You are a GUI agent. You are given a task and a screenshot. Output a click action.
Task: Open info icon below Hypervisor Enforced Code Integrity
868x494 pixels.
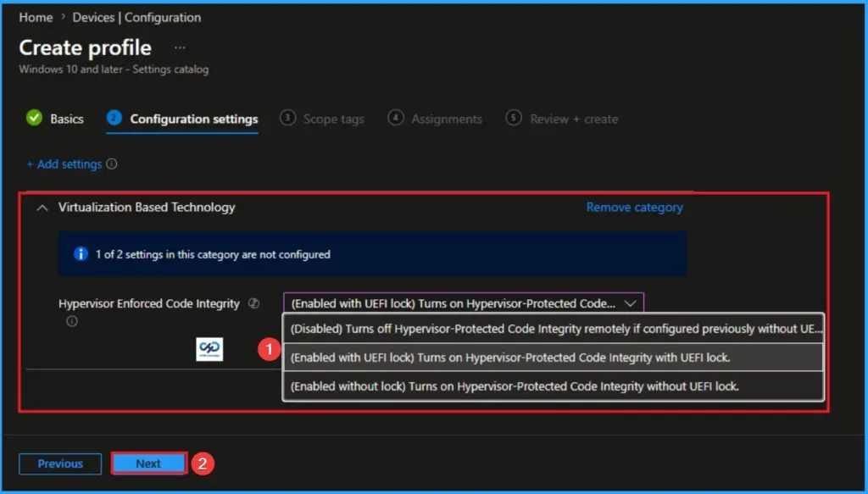[x=72, y=321]
